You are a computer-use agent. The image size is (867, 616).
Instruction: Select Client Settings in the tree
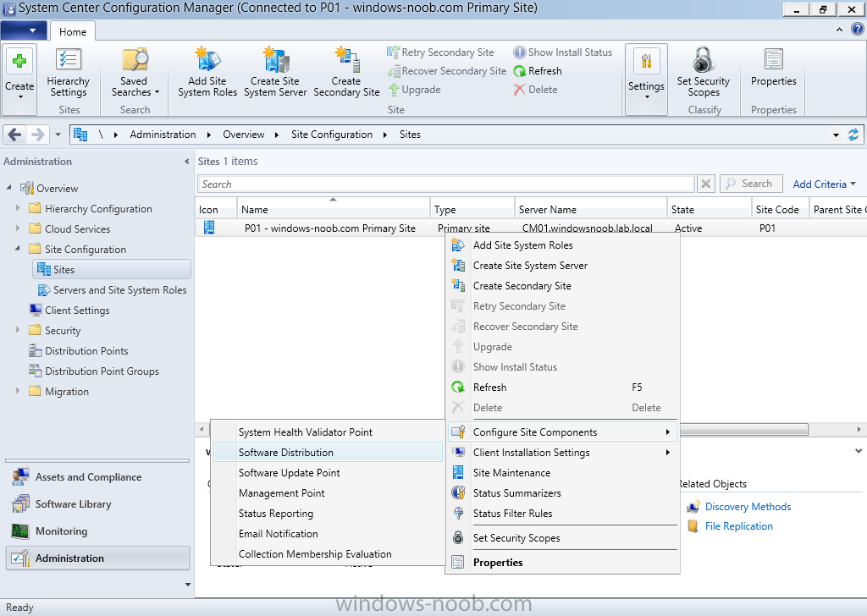[x=69, y=311]
